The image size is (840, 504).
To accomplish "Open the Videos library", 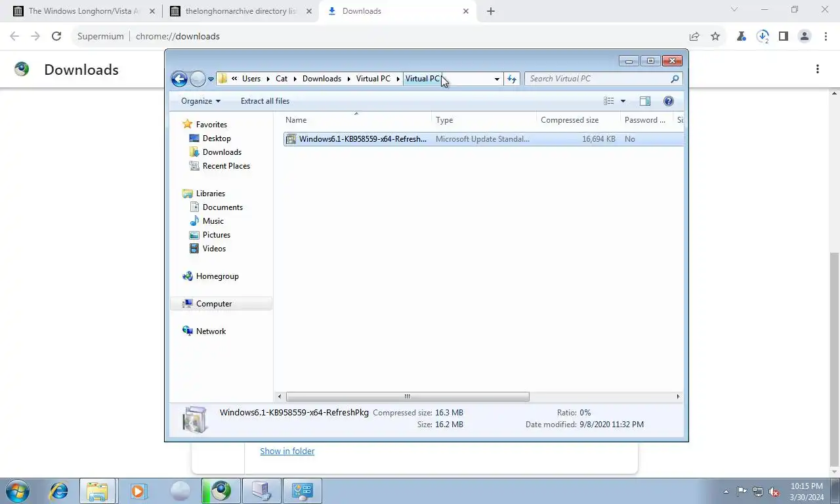I will [214, 249].
